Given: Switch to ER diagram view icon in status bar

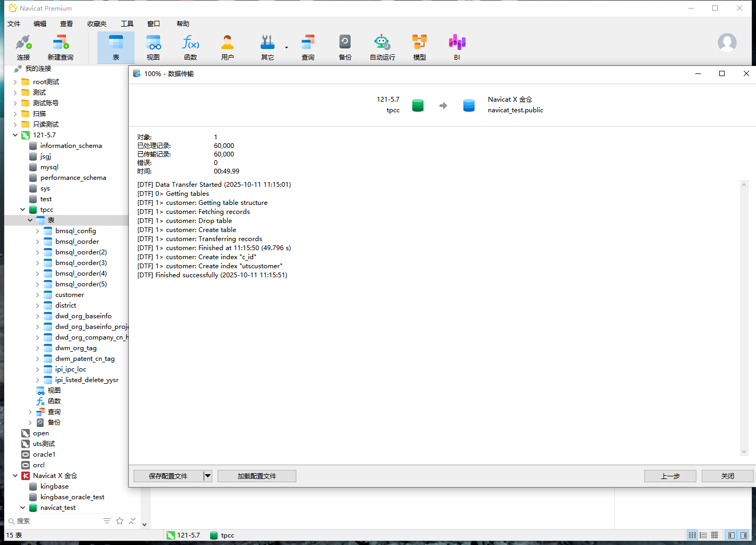Looking at the screenshot, I should (x=715, y=535).
